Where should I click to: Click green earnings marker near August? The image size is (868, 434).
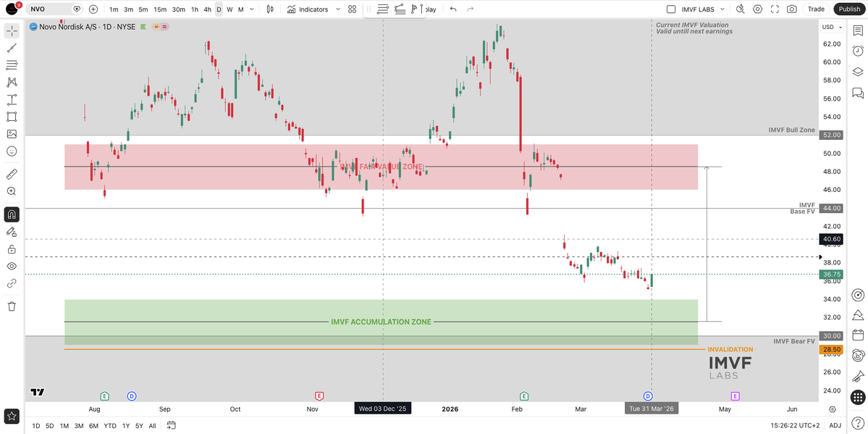(x=104, y=396)
